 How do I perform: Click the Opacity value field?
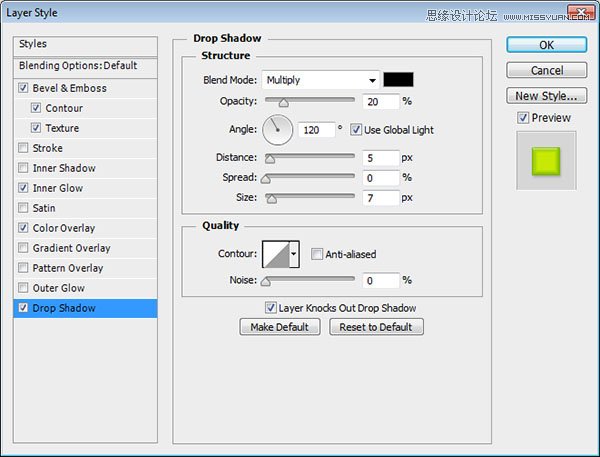click(x=381, y=102)
